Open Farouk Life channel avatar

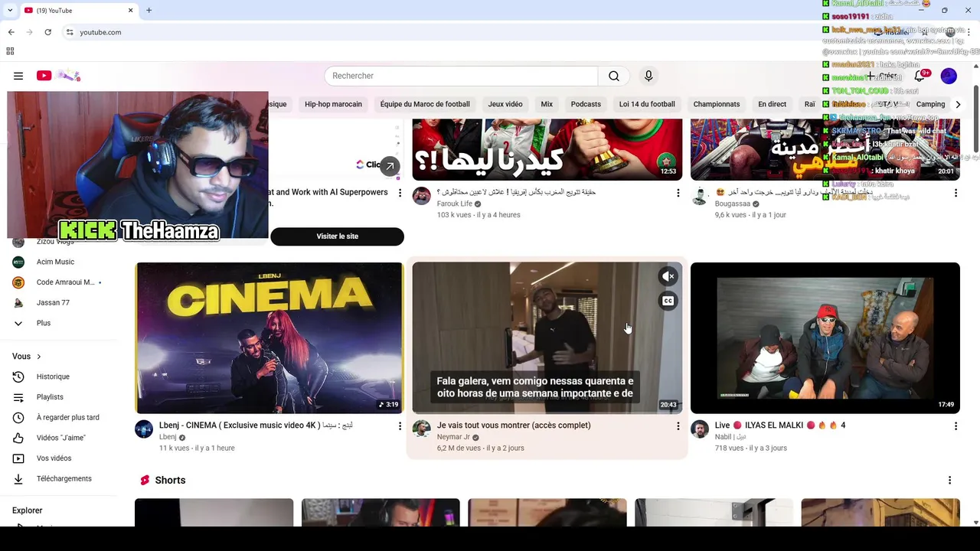click(x=421, y=196)
